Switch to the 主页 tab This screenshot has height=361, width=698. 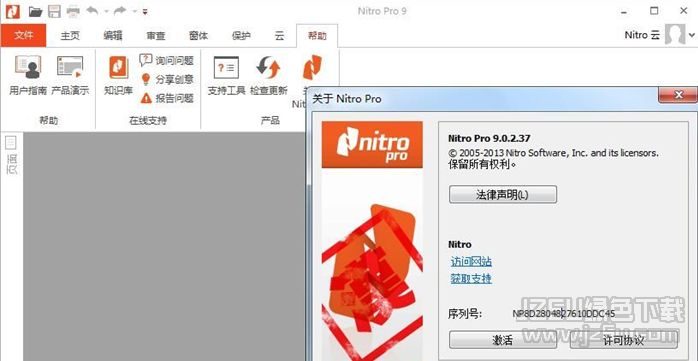(70, 36)
